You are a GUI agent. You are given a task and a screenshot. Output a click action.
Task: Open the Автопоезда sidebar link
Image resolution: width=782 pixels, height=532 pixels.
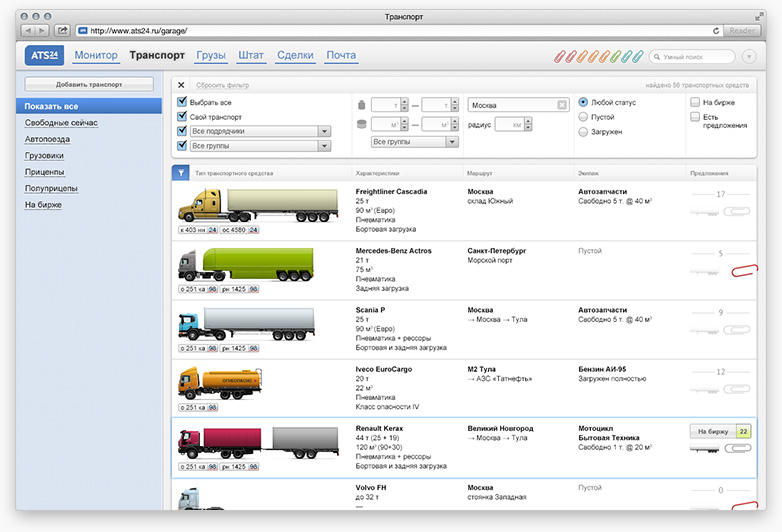click(47, 139)
